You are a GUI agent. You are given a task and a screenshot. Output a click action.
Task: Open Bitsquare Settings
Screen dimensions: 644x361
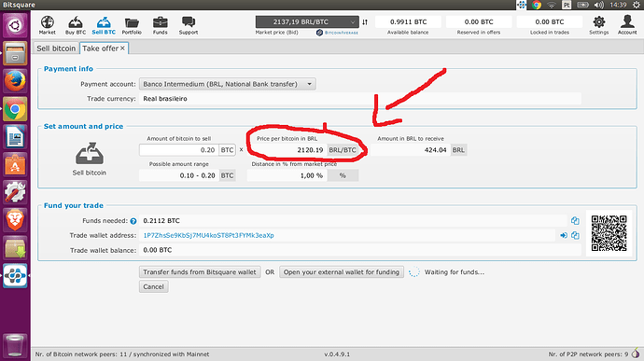click(599, 25)
